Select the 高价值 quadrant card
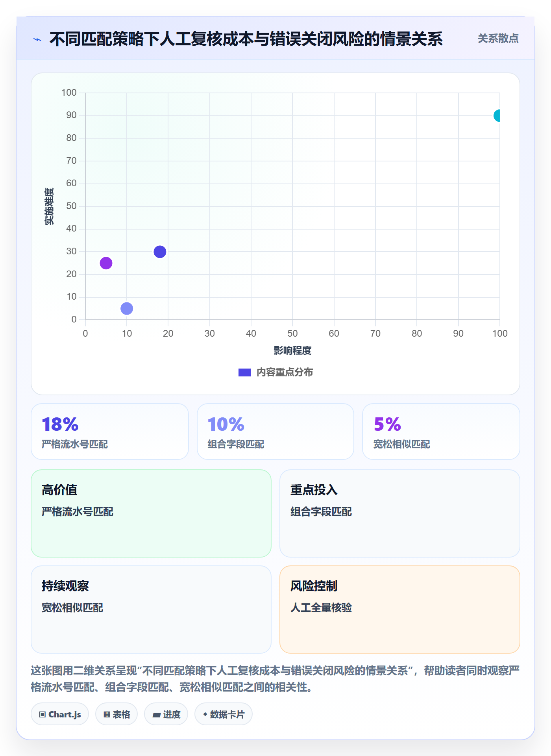551x756 pixels. [x=151, y=513]
